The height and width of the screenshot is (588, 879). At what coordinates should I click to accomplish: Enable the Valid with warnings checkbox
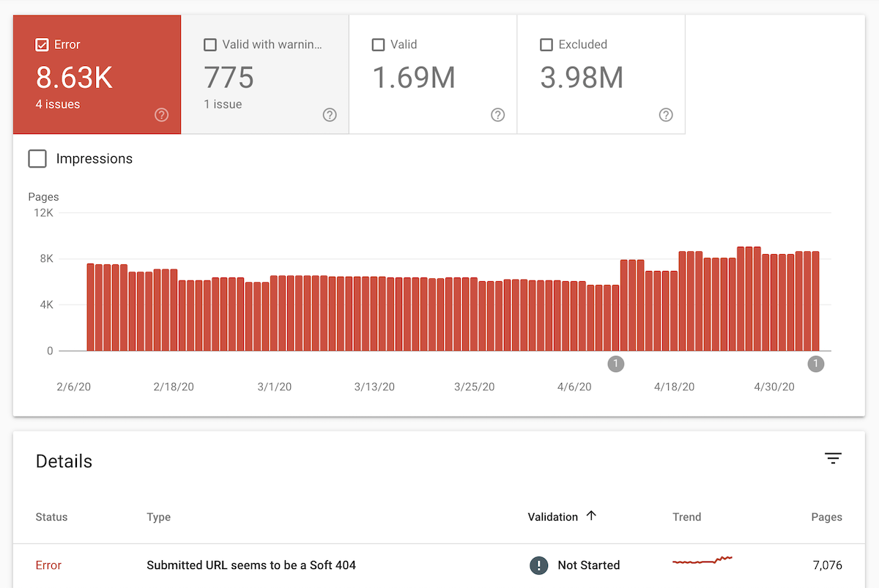pos(210,45)
